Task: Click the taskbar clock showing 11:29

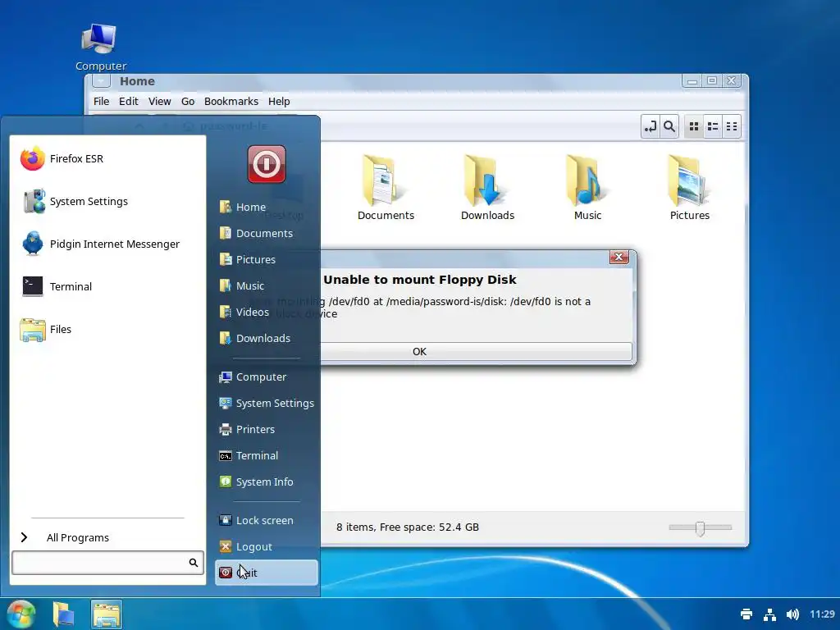Action: point(822,614)
